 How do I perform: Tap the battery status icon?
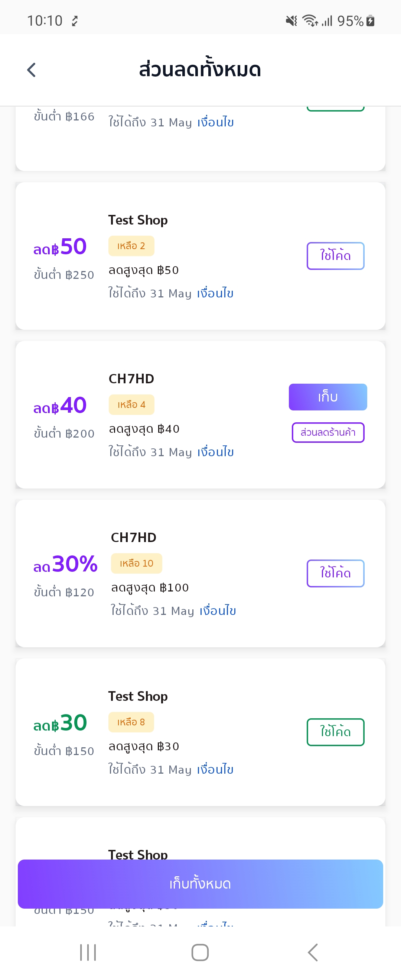click(371, 20)
